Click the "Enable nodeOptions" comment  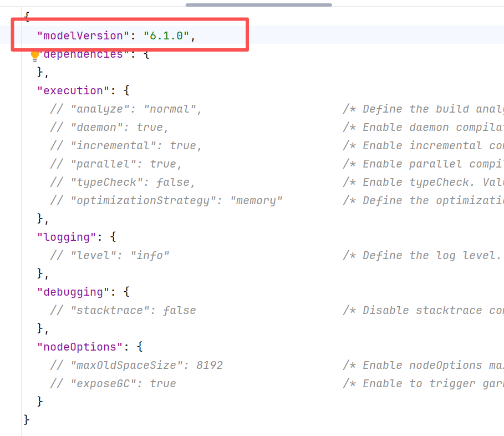(x=423, y=366)
